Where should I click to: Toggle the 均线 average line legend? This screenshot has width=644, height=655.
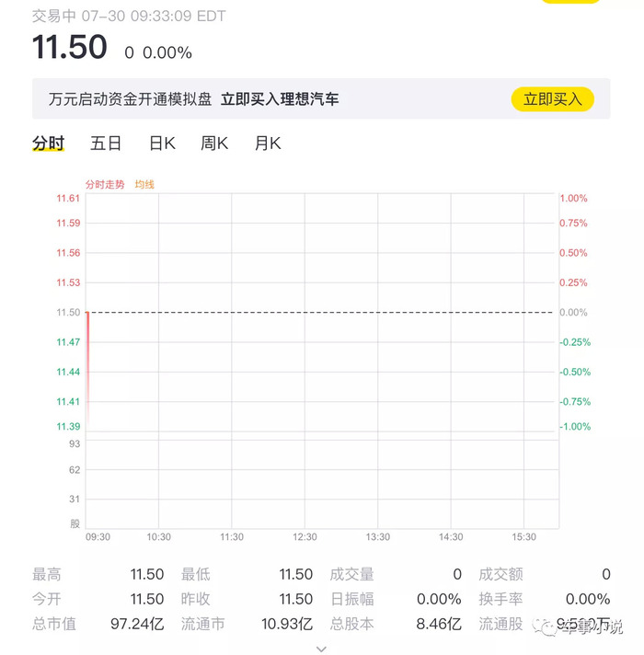coord(144,184)
